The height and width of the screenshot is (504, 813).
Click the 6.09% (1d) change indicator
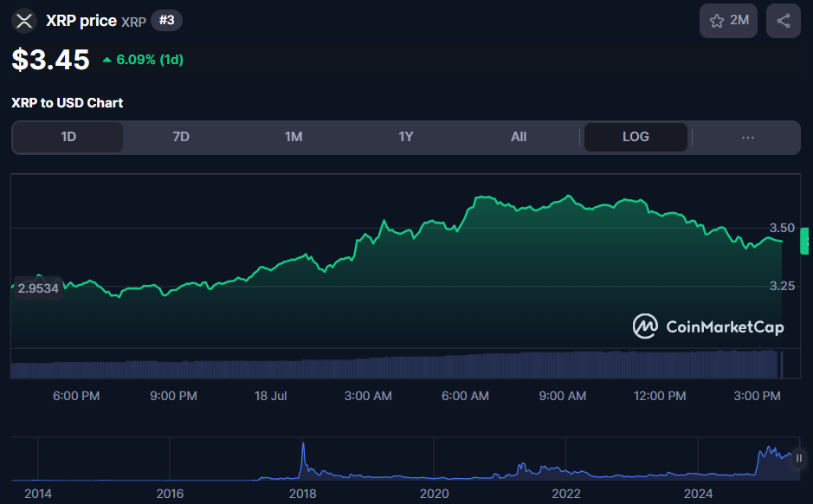(143, 60)
